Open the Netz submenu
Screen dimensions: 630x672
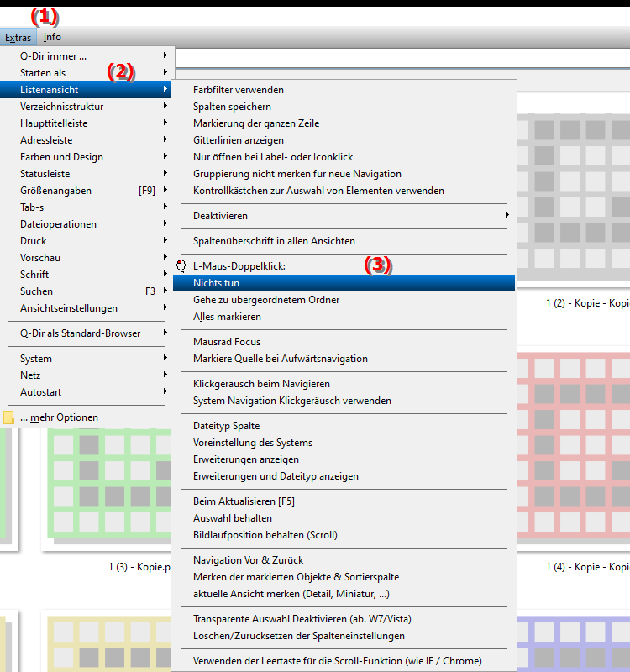pos(86,375)
